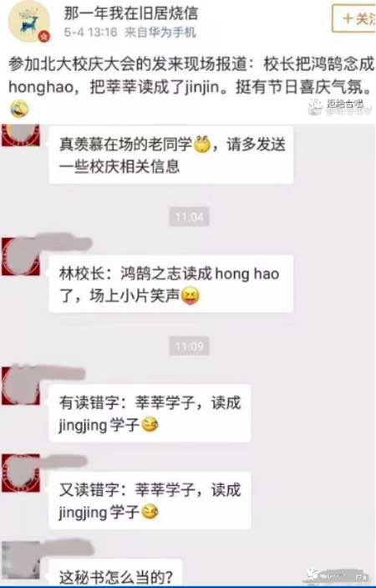The height and width of the screenshot is (588, 376).
Task: Tap the smiling emoji after 老同学
Action: coord(202,144)
